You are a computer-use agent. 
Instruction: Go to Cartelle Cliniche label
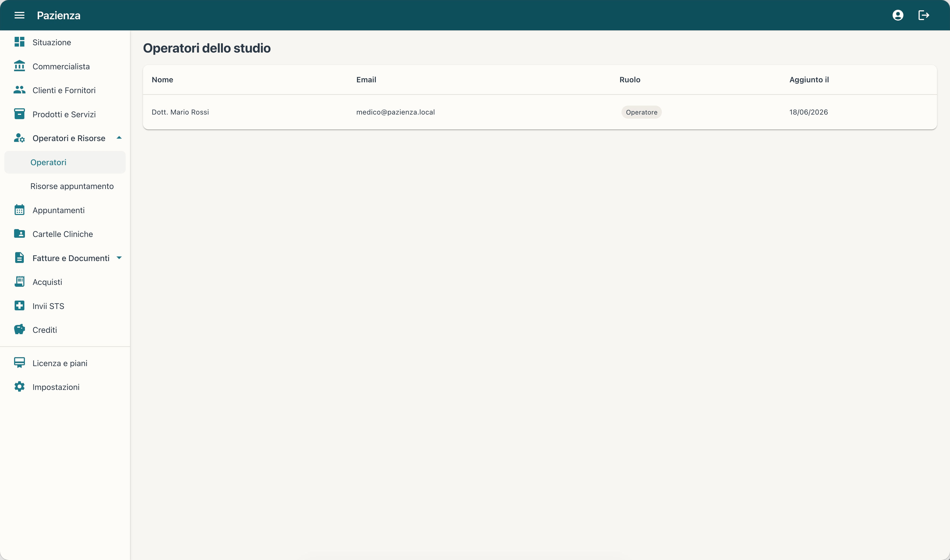[63, 234]
